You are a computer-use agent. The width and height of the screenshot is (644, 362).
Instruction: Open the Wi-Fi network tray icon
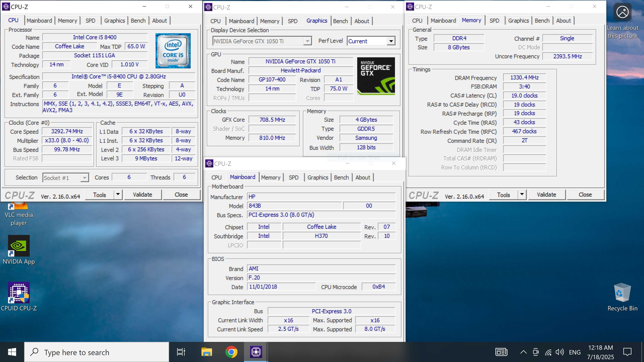[x=548, y=352]
